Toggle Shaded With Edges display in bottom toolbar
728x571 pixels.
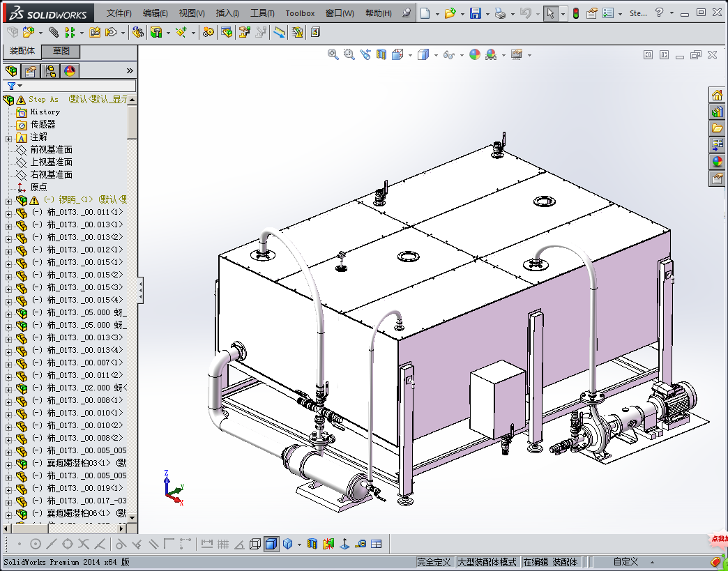[272, 544]
